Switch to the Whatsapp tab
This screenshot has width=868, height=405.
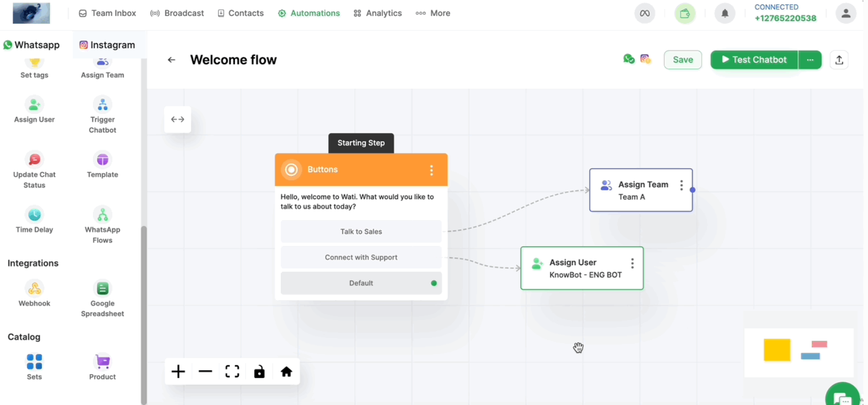pyautogui.click(x=32, y=45)
